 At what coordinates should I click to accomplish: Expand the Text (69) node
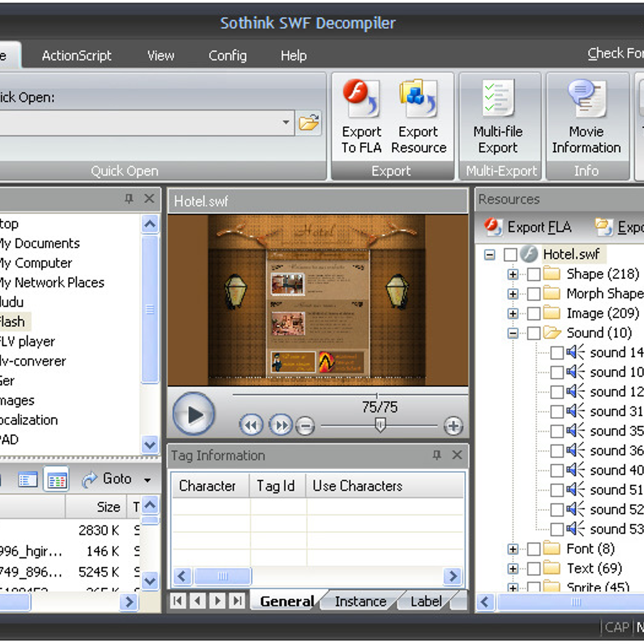[x=513, y=568]
